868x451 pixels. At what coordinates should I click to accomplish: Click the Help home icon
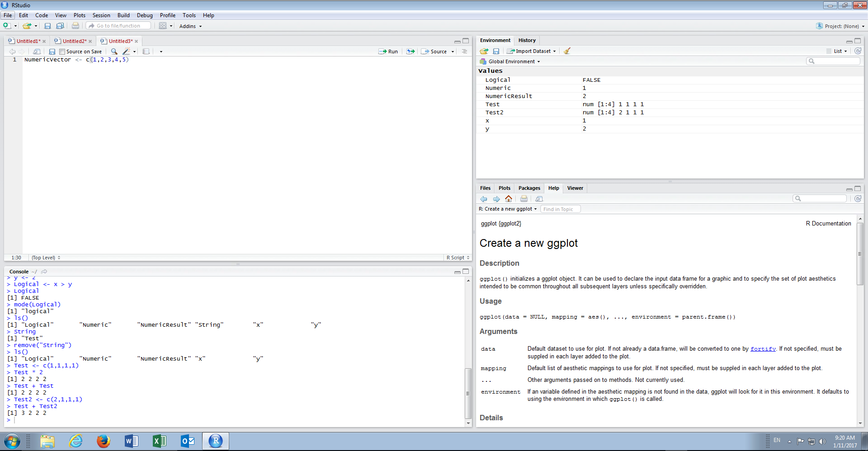pos(509,199)
